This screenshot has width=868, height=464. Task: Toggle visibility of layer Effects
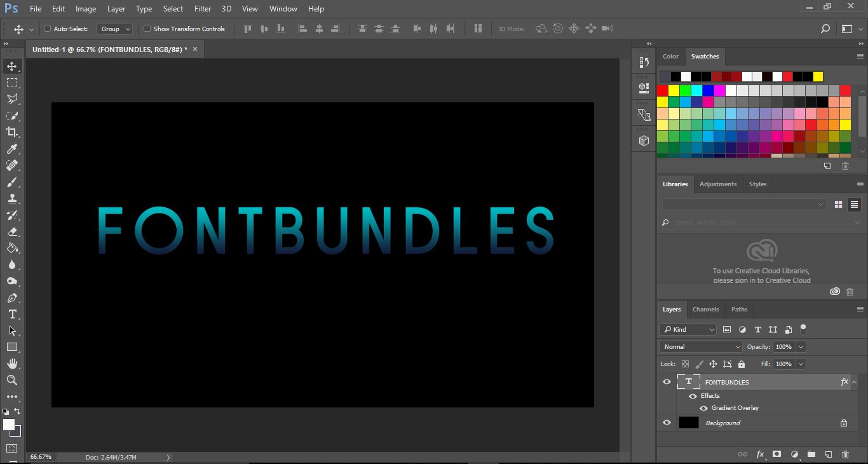pyautogui.click(x=693, y=396)
